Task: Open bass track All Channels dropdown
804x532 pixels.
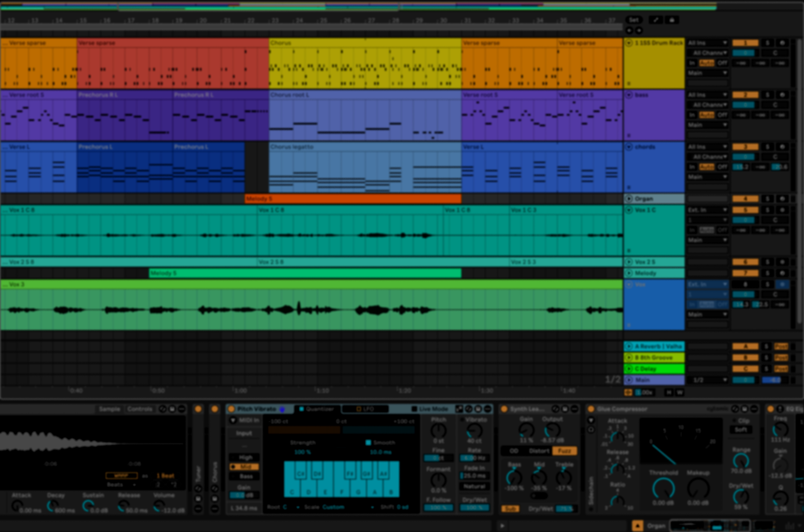Action: 707,105
